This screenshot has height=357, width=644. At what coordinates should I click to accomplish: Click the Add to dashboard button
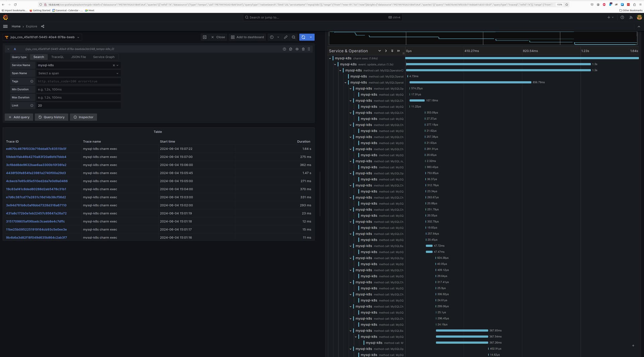tap(247, 37)
